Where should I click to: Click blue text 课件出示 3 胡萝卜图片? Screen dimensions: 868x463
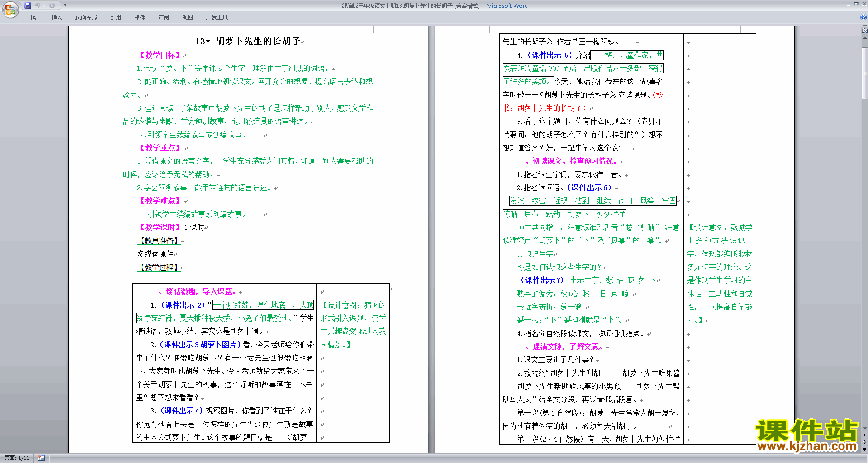(200, 345)
